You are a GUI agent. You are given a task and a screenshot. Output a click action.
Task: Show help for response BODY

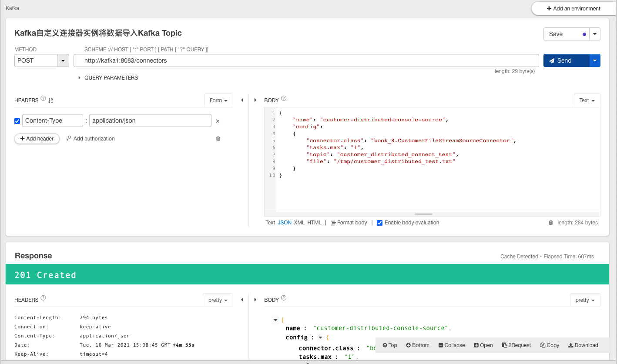click(284, 298)
